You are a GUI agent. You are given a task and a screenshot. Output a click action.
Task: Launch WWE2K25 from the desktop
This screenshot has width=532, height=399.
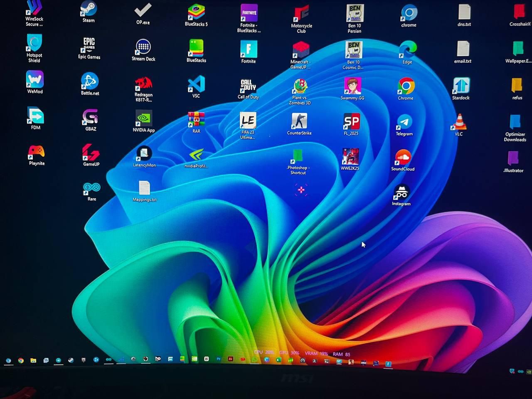(350, 159)
